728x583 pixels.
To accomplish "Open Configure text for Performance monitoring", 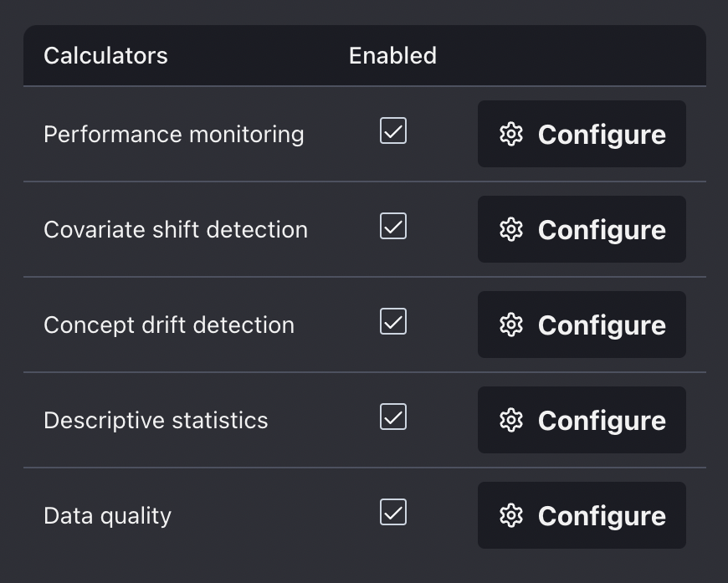I will (x=602, y=135).
